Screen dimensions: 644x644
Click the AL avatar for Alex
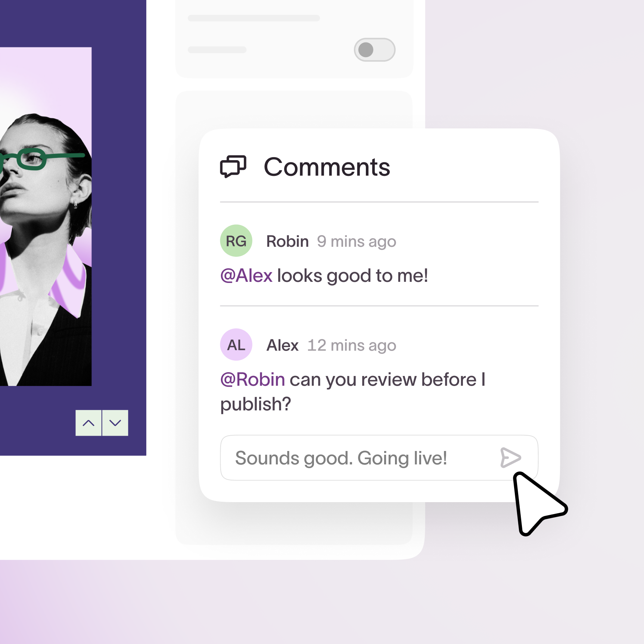pyautogui.click(x=236, y=345)
